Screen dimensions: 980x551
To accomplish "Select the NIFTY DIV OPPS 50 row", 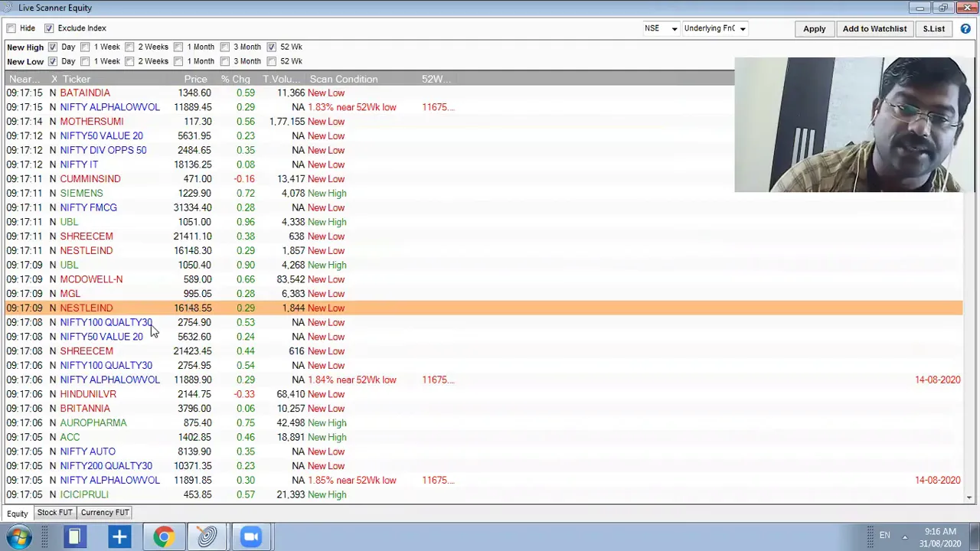I will (x=483, y=150).
